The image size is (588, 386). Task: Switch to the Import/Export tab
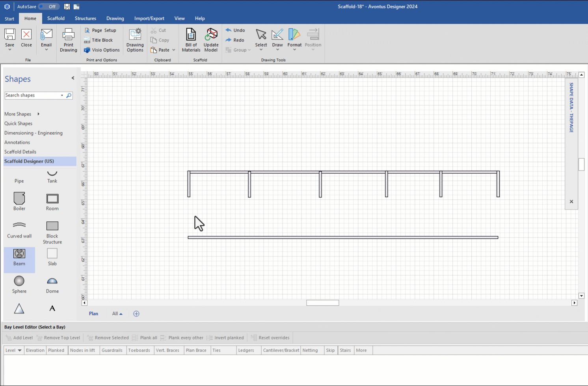click(149, 19)
